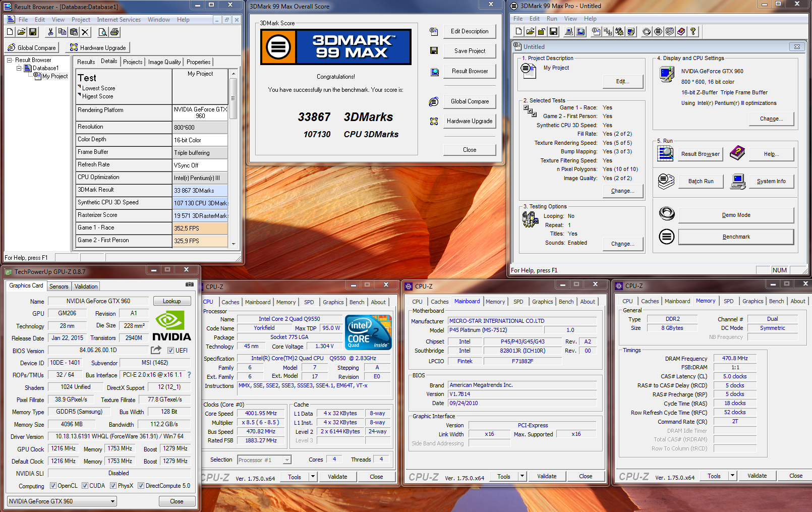Open Tools dropdown arrow in CPU-Z Memory window

point(732,476)
